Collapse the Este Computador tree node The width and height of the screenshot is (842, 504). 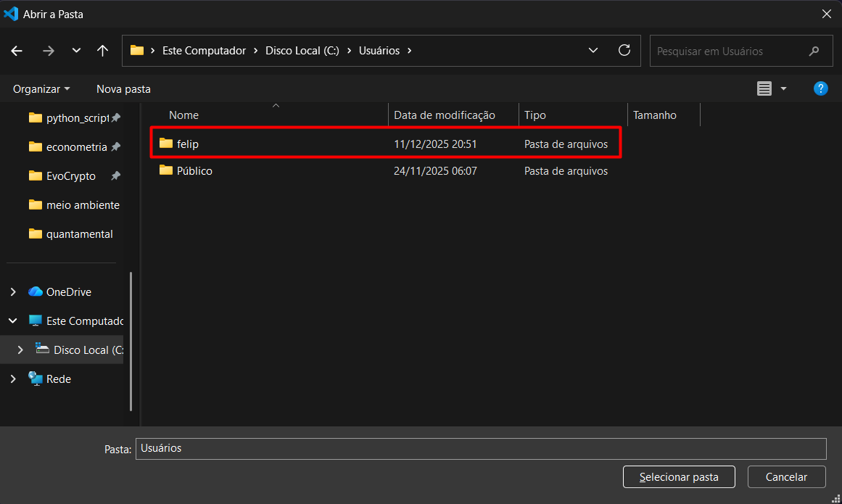(13, 321)
